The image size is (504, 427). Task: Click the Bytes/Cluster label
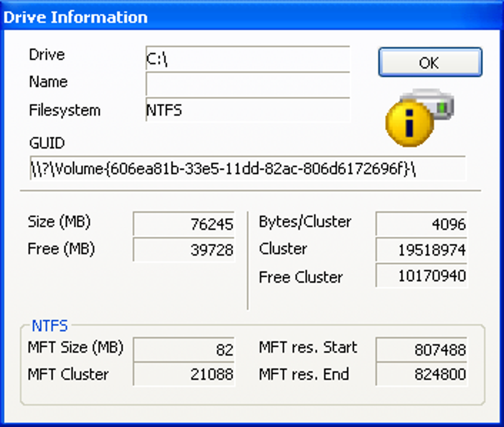tap(305, 222)
